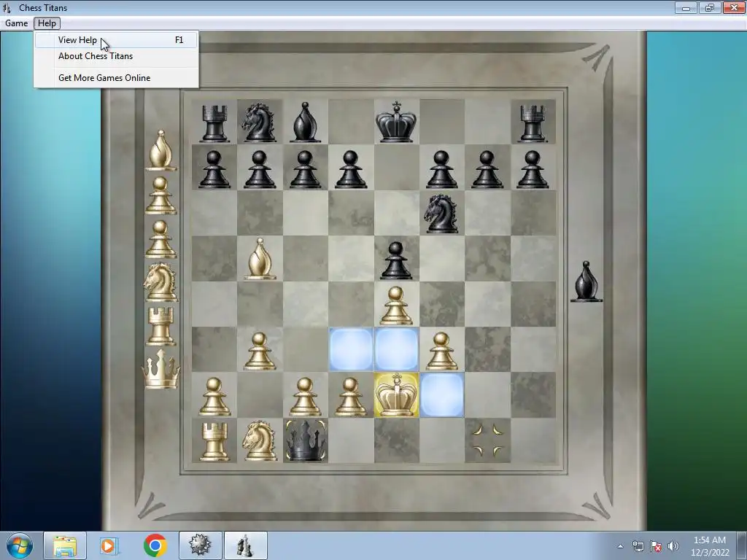
Task: Select the highlighted white king on e2
Action: (396, 395)
